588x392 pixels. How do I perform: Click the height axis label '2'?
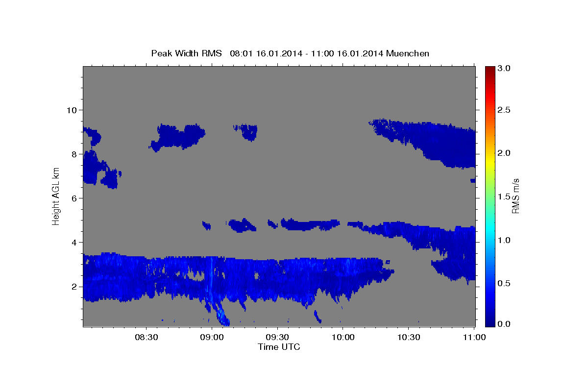pos(74,286)
